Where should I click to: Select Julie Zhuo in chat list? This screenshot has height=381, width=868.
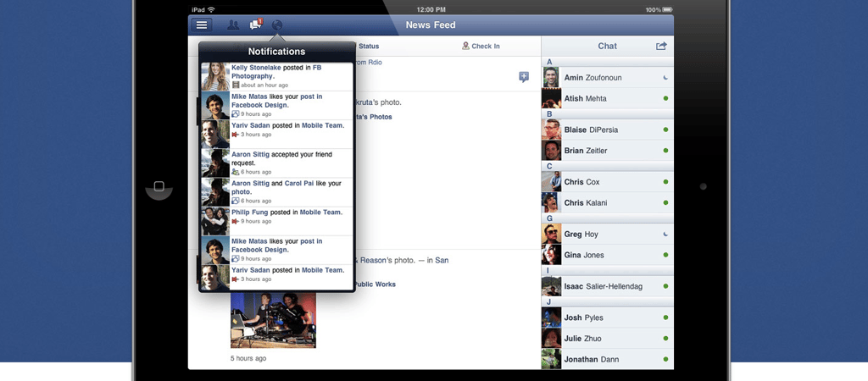[606, 339]
